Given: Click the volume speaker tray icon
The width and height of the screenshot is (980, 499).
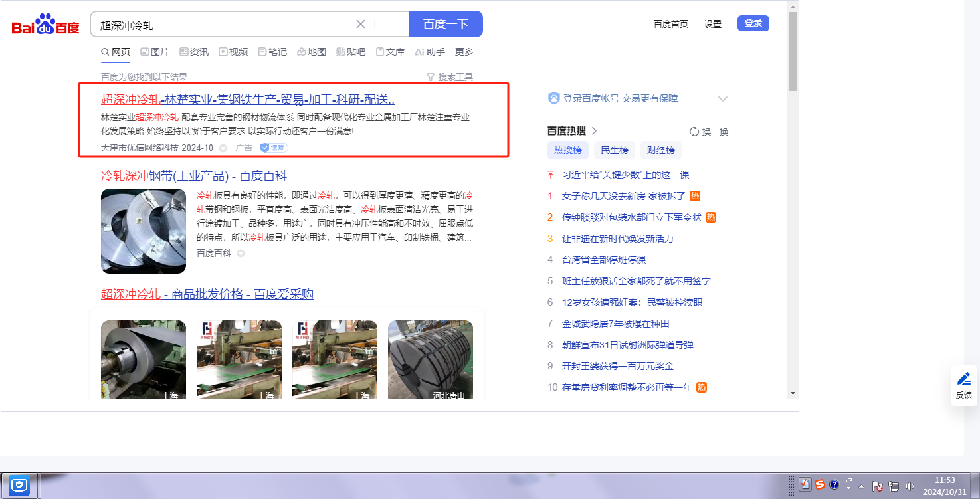Looking at the screenshot, I should point(910,486).
